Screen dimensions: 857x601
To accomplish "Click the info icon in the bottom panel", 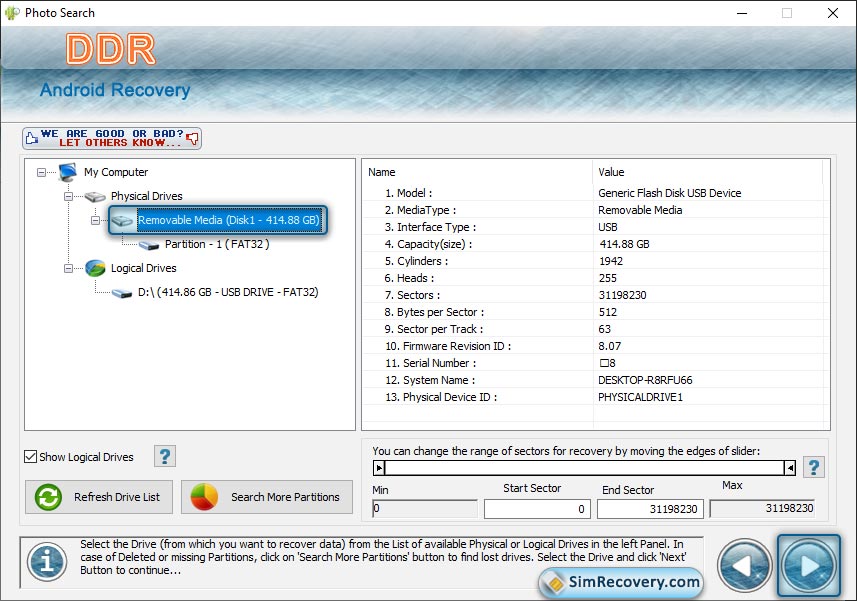I will (x=48, y=562).
